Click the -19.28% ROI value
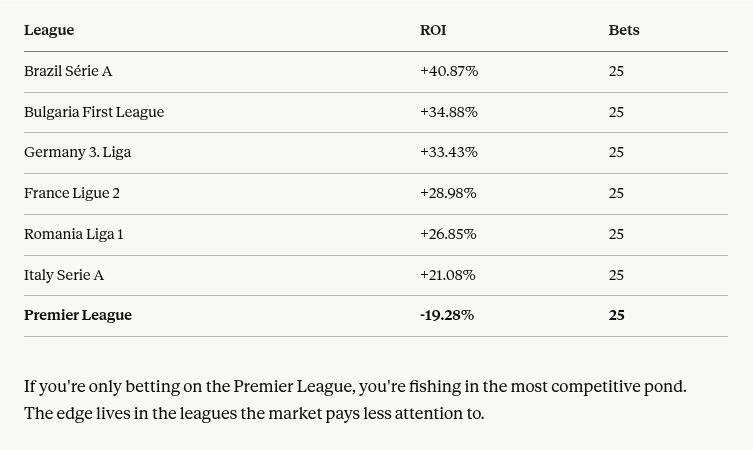The width and height of the screenshot is (753, 450). click(447, 315)
